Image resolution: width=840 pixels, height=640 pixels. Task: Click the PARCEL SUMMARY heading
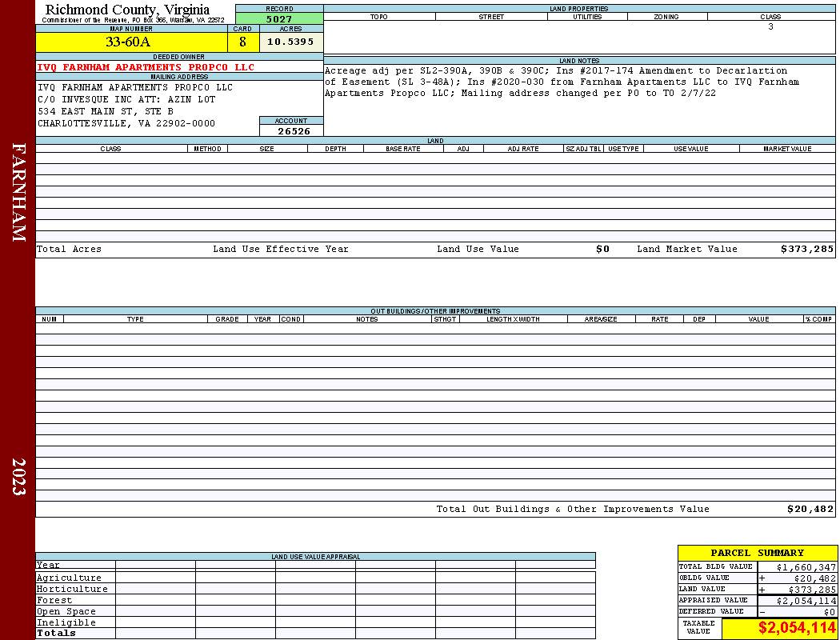(757, 554)
